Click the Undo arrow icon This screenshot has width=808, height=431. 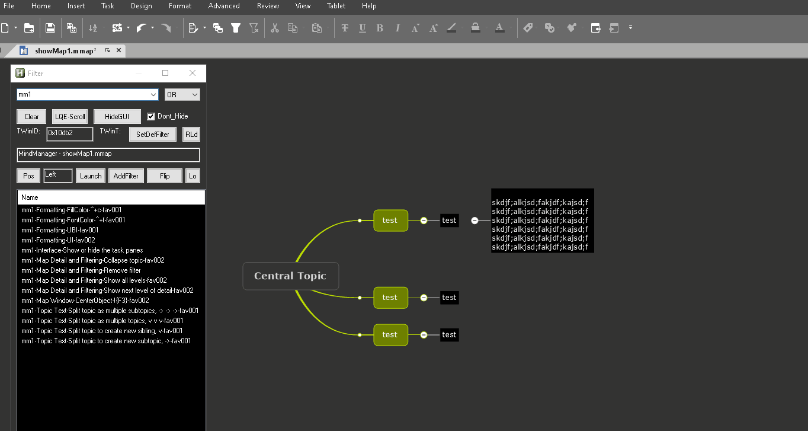142,28
